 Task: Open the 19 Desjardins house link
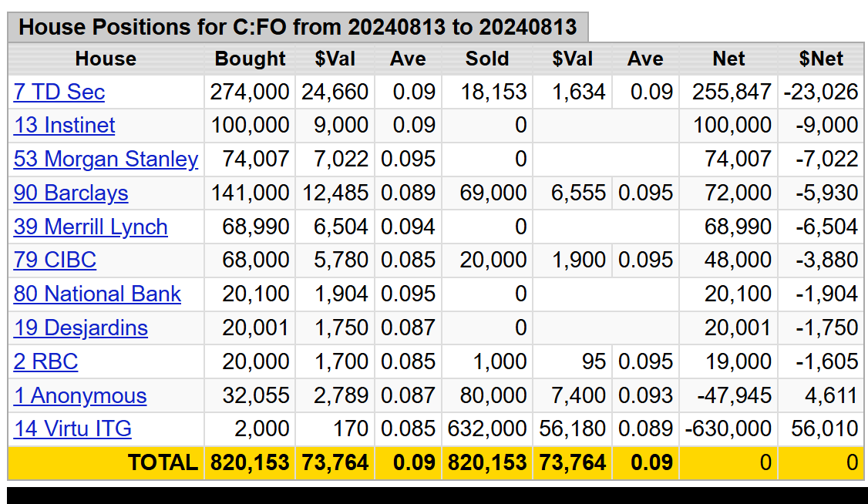pos(81,328)
